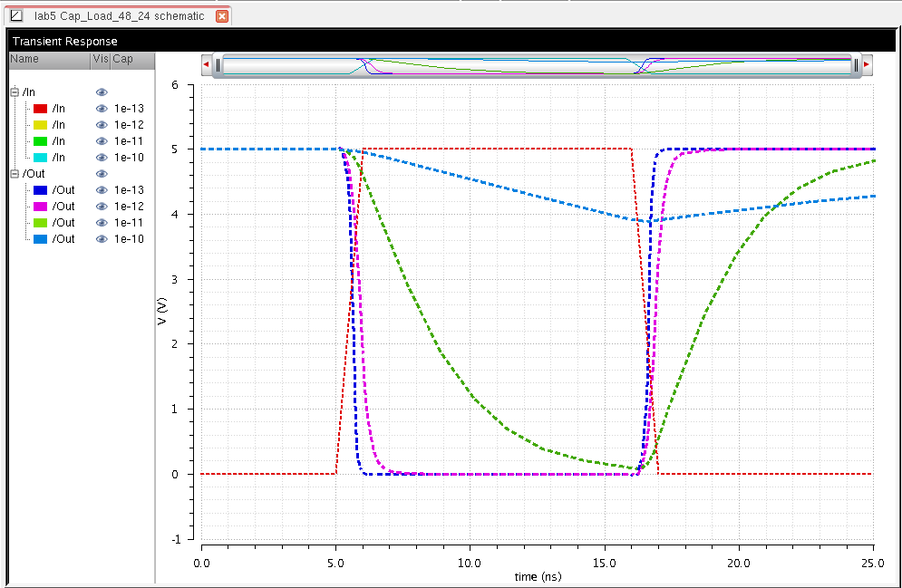
Task: Click the yellow swatch for /In 1e-12
Action: 40,125
